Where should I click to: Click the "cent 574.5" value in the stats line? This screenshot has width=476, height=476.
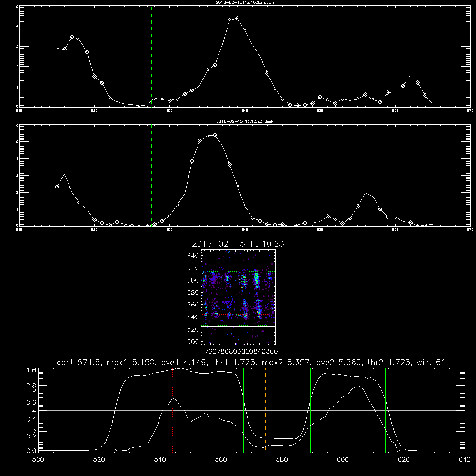[79, 362]
